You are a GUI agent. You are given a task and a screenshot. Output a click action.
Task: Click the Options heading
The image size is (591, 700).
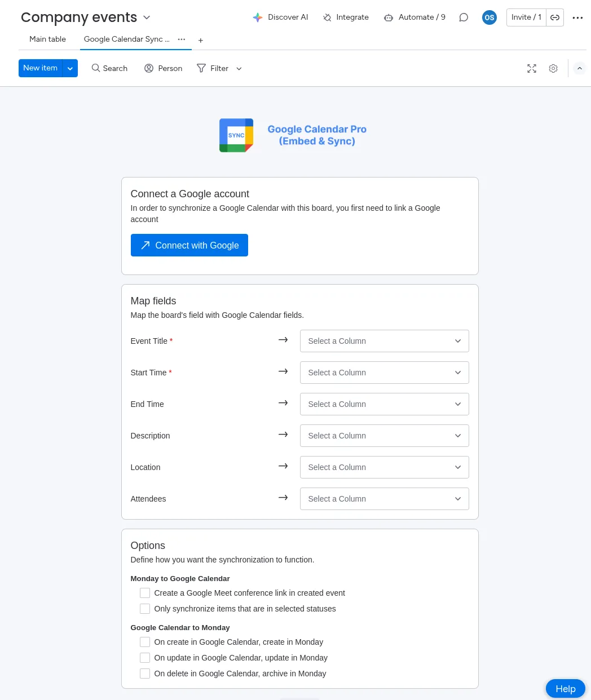148,546
